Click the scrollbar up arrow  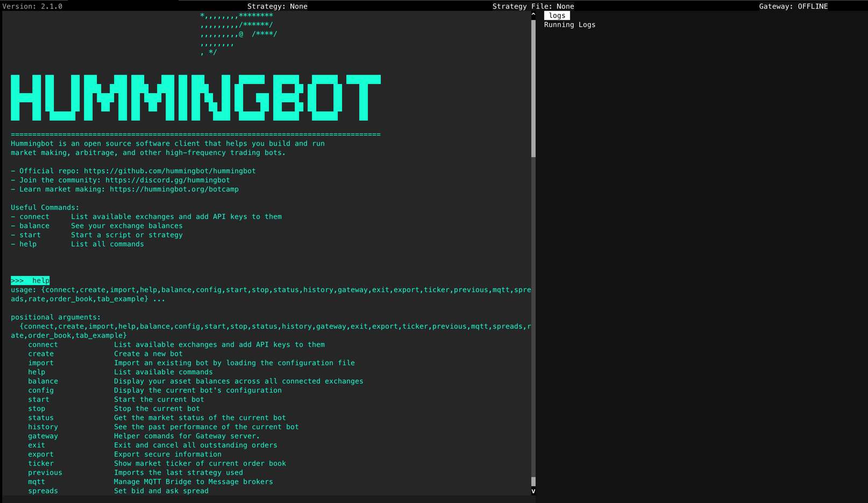[533, 15]
